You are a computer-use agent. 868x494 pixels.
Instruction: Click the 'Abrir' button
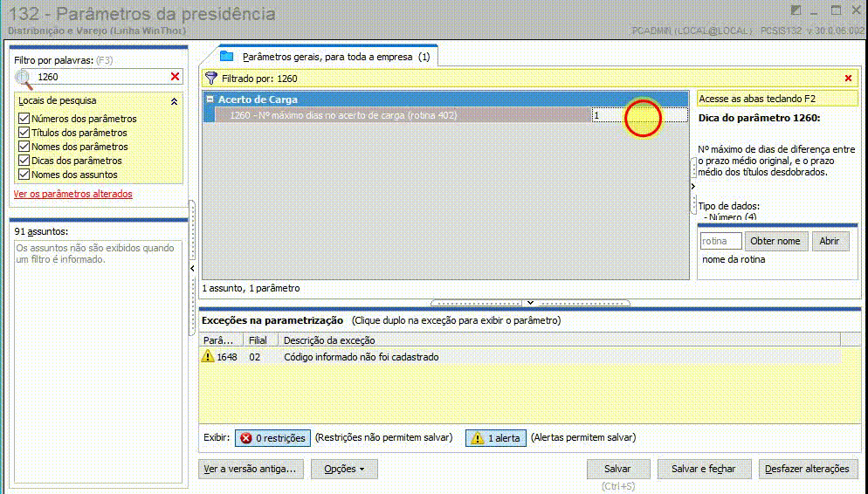(x=830, y=241)
